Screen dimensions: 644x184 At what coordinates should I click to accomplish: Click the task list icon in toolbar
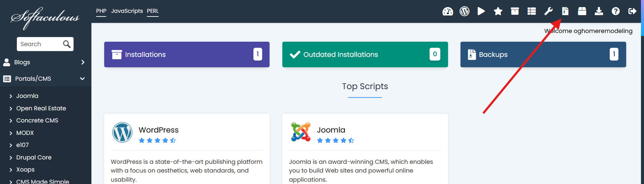pyautogui.click(x=531, y=11)
